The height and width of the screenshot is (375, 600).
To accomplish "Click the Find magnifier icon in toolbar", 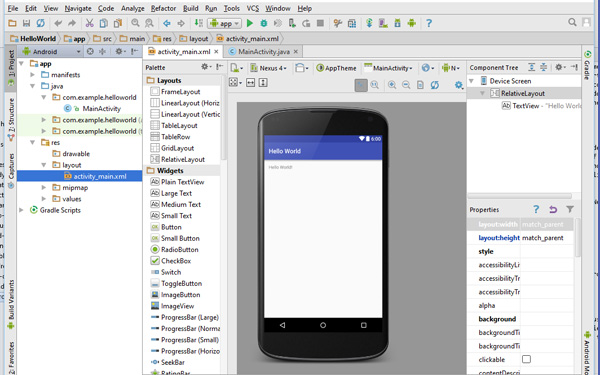I will click(x=135, y=23).
